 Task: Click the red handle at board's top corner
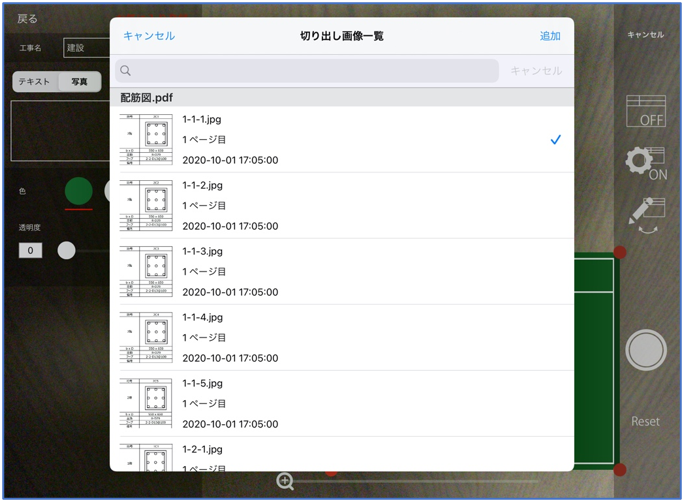point(620,252)
